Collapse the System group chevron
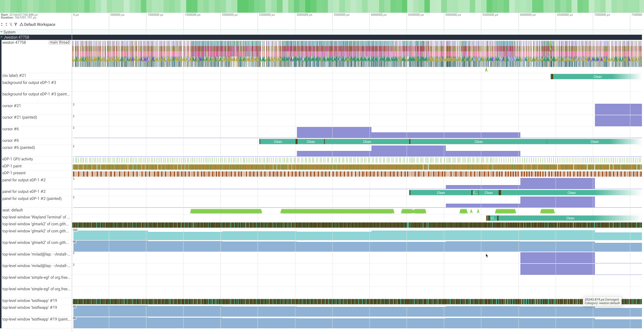Image resolution: width=644 pixels, height=332 pixels. point(1,32)
